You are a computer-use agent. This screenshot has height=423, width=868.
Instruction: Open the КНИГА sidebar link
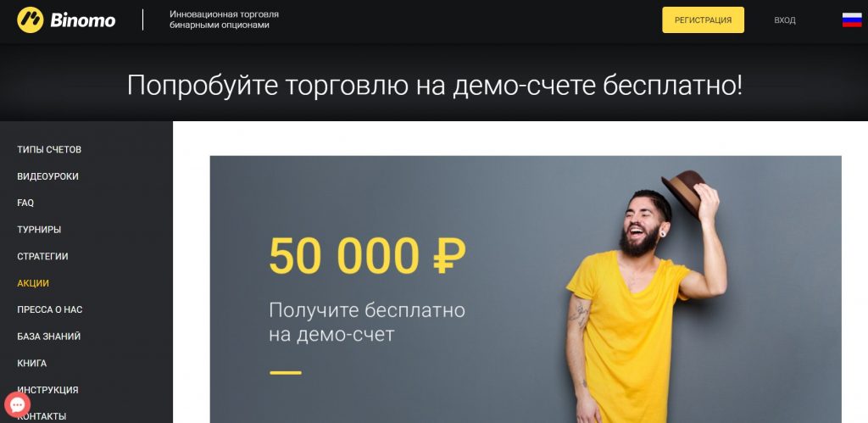[31, 363]
